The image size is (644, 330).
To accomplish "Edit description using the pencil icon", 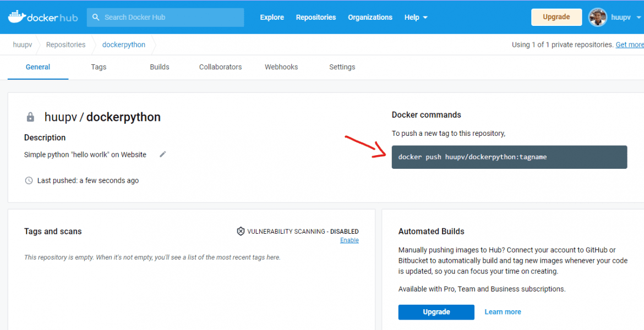I will point(162,155).
